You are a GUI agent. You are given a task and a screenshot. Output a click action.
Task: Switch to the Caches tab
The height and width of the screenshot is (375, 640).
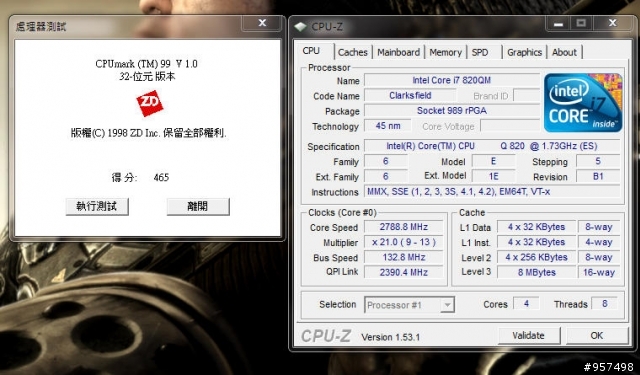click(353, 52)
